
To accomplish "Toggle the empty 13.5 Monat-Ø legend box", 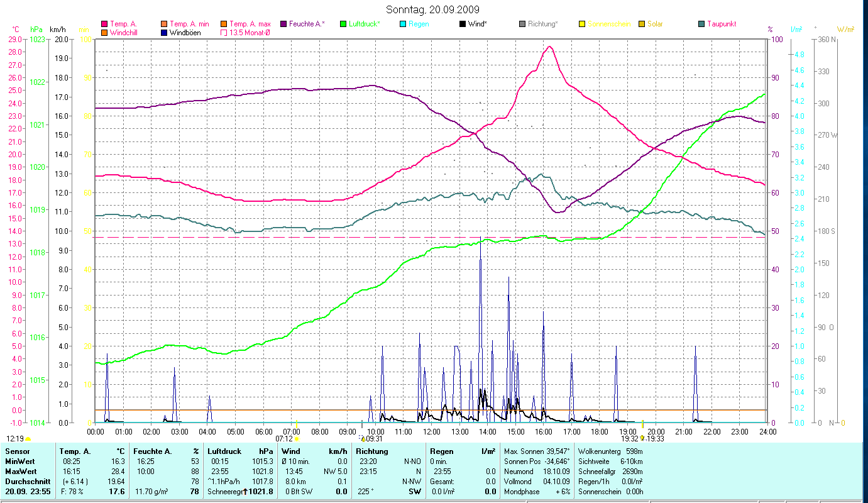I will tap(224, 33).
